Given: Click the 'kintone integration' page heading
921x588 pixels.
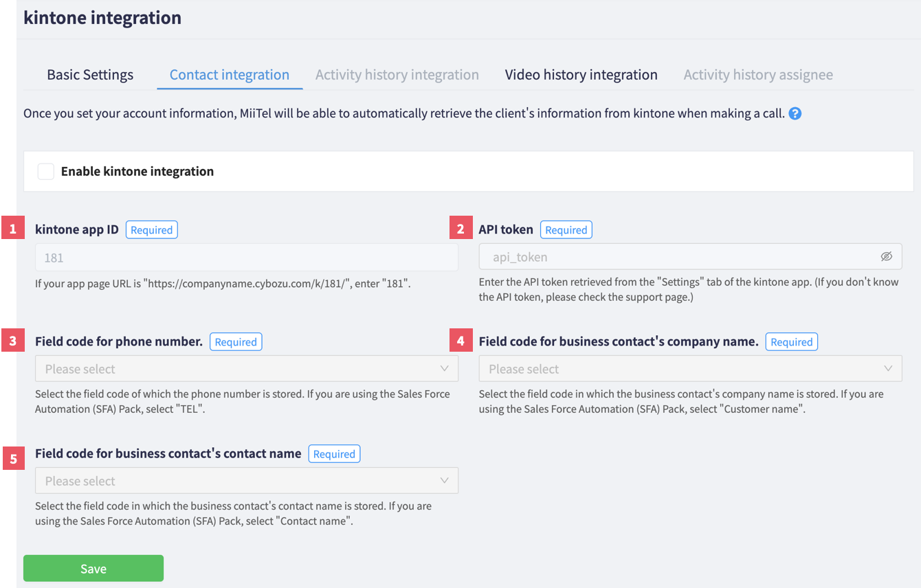Looking at the screenshot, I should (x=102, y=18).
